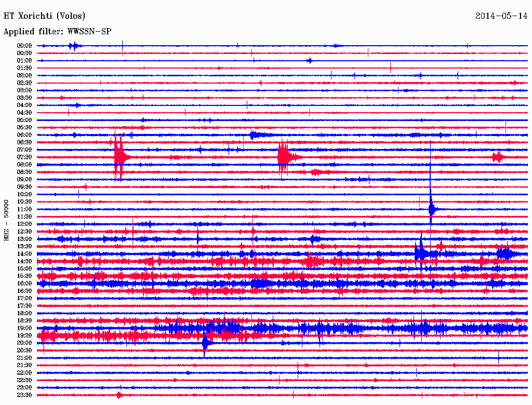Select the 17:30 time label
This screenshot has width=532, height=405.
point(24,306)
